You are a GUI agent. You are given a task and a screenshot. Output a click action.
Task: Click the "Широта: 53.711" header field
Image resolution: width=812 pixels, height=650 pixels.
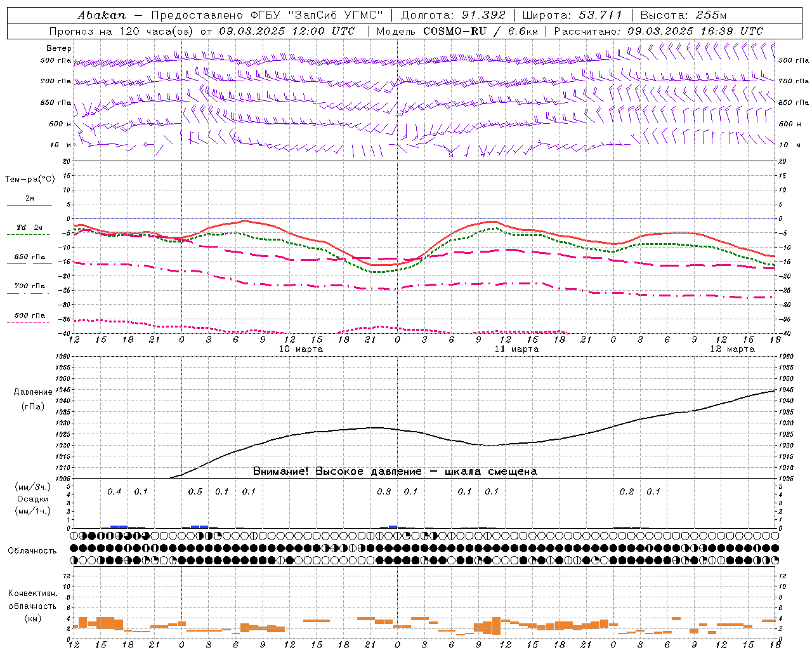(572, 15)
